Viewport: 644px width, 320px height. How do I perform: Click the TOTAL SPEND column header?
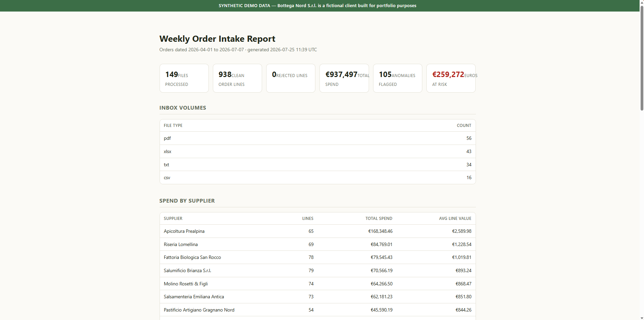tap(379, 219)
